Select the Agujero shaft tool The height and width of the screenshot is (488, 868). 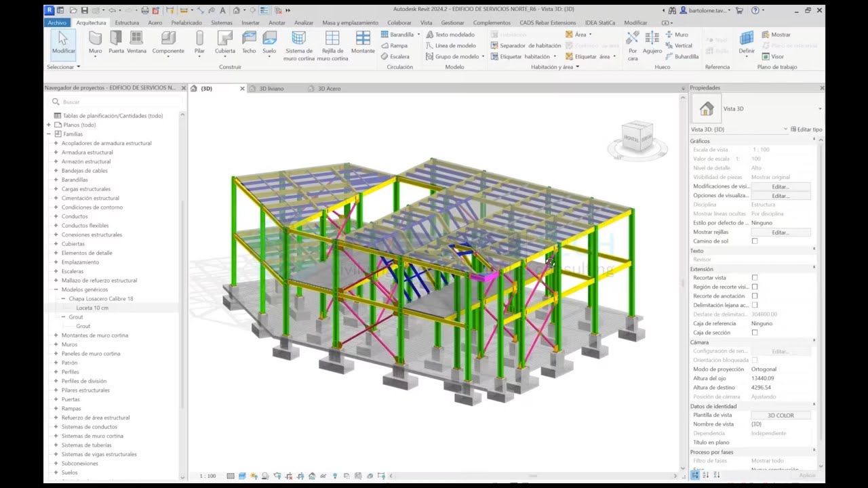click(652, 42)
